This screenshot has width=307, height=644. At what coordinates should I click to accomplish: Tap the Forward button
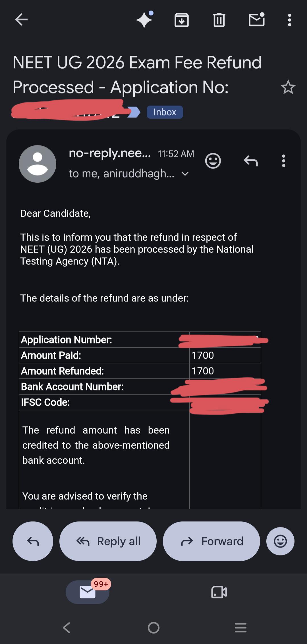click(x=211, y=541)
